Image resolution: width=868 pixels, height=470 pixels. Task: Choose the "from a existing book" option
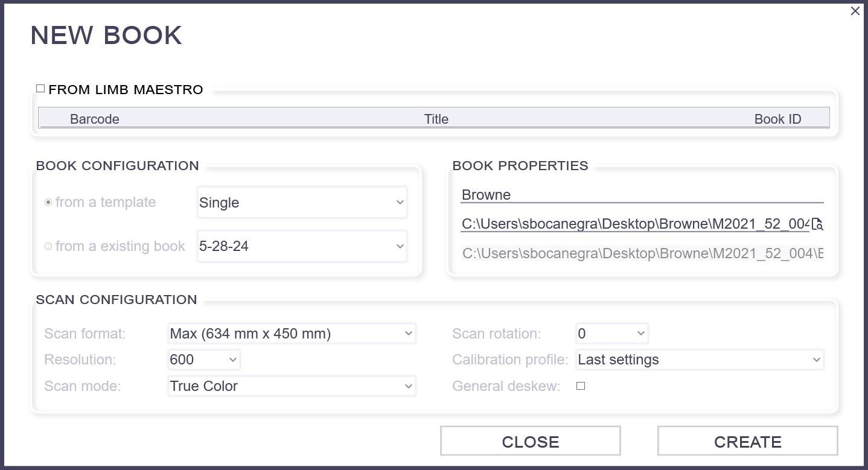48,246
